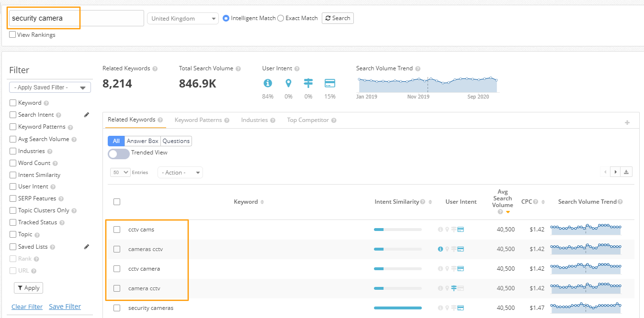Expand the Apply Saved Filter dropdown
This screenshot has height=318, width=644.
pyautogui.click(x=50, y=88)
